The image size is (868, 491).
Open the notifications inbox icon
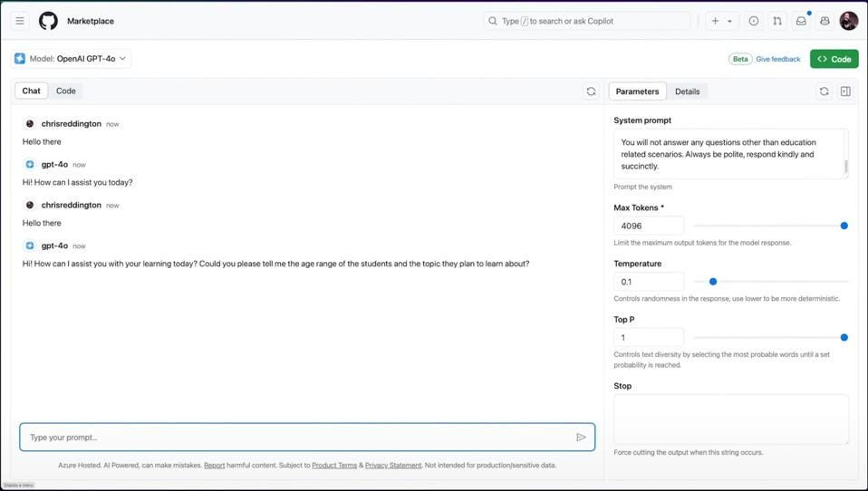click(x=801, y=21)
